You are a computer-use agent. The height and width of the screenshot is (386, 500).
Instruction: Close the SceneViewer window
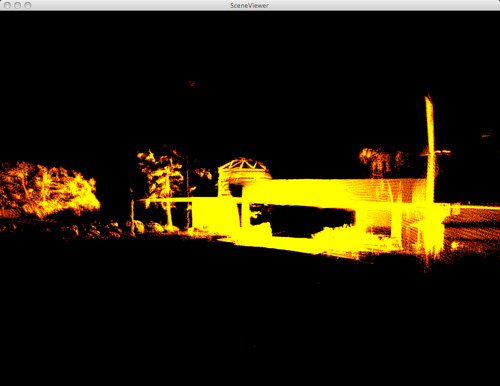7,5
